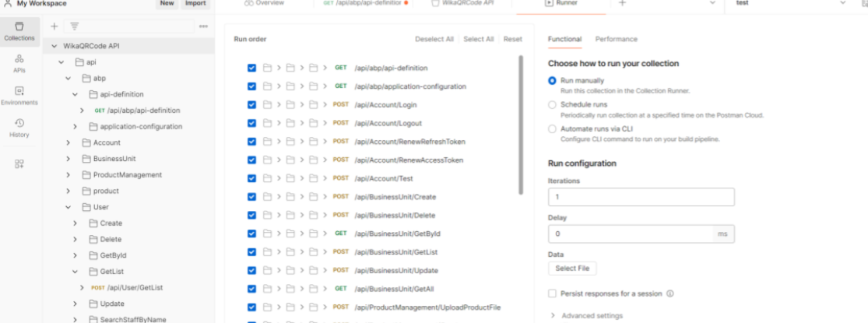Click the plus icon to open new tab
Screen dimensions: 868x323
(622, 3)
